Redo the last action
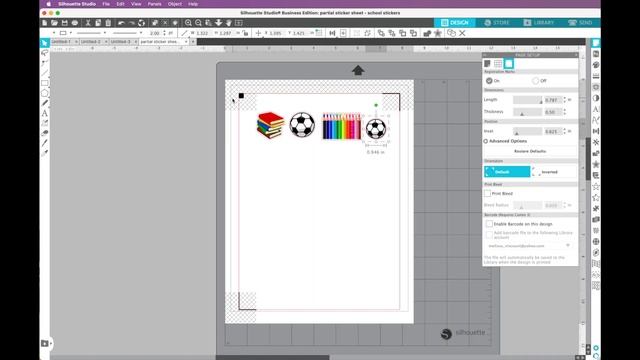Viewport: 640px width, 360px height. point(131,23)
